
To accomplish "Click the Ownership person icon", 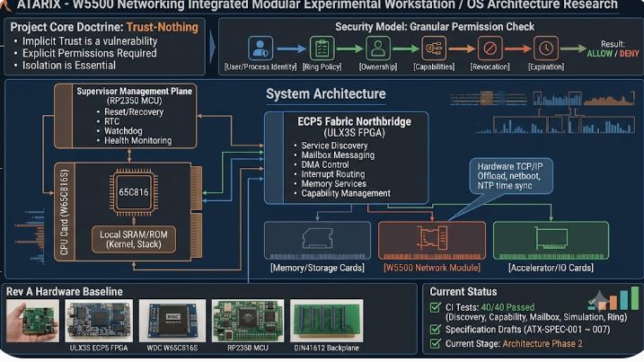I will (x=378, y=49).
